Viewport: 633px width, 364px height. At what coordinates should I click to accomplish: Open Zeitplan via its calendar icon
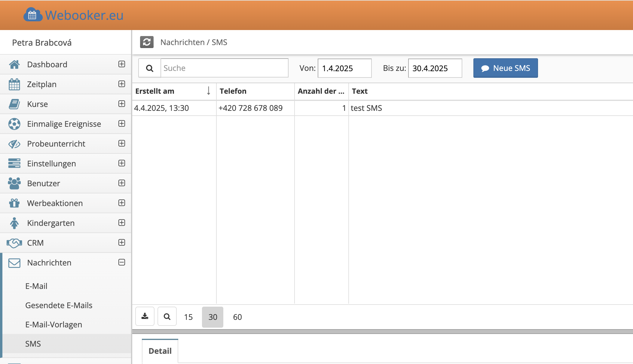14,84
